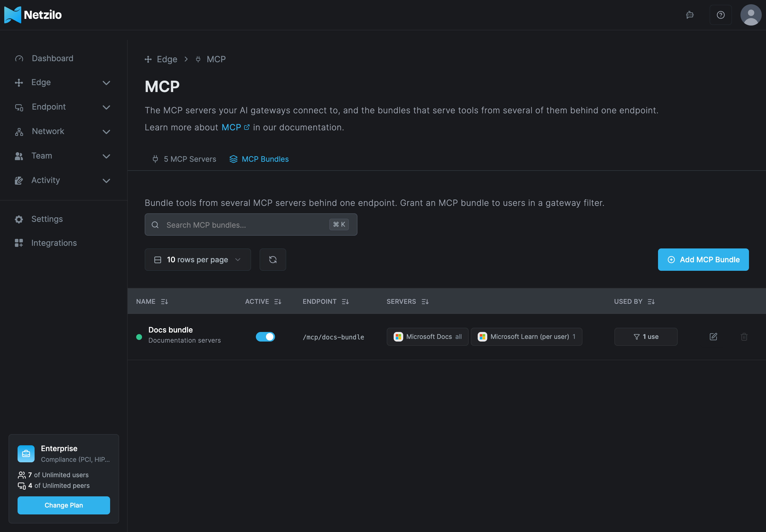Click the MCP breadcrumb item
The image size is (766, 532).
[x=216, y=59]
